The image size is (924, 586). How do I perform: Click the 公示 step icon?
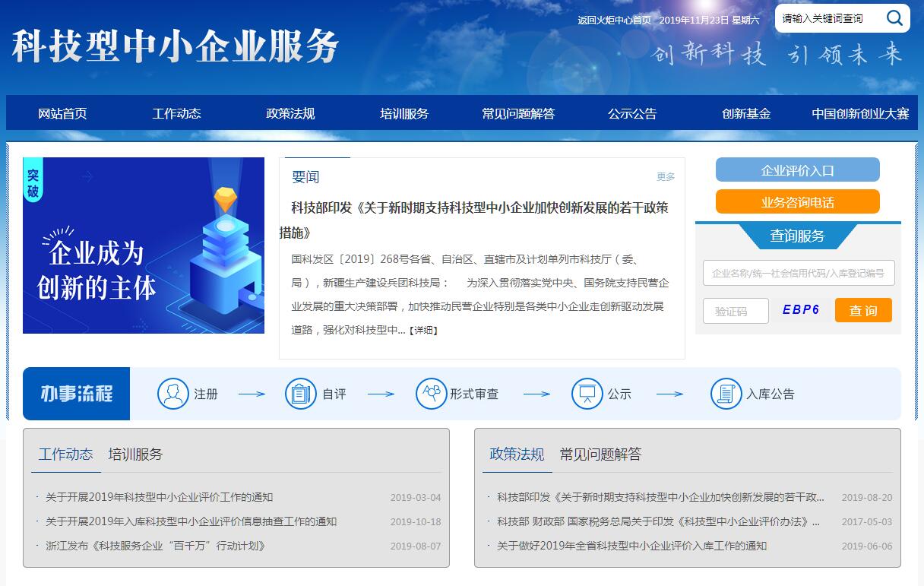(x=587, y=394)
